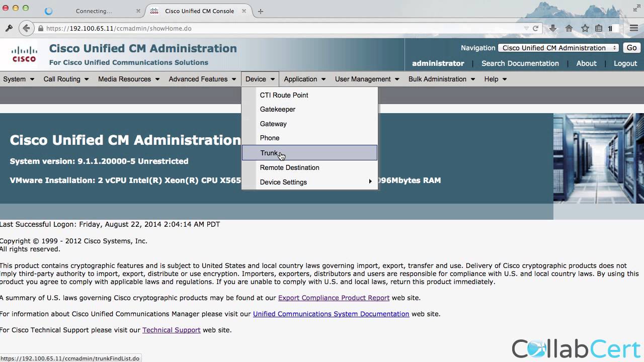Click the data center image thumbnail
Screen dimensions: 644x362
tap(598, 158)
